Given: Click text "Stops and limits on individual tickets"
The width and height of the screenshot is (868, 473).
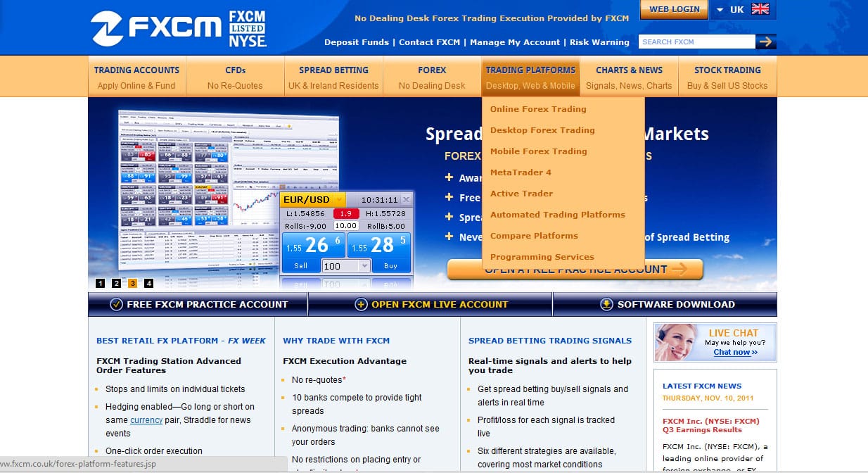Looking at the screenshot, I should (175, 389).
